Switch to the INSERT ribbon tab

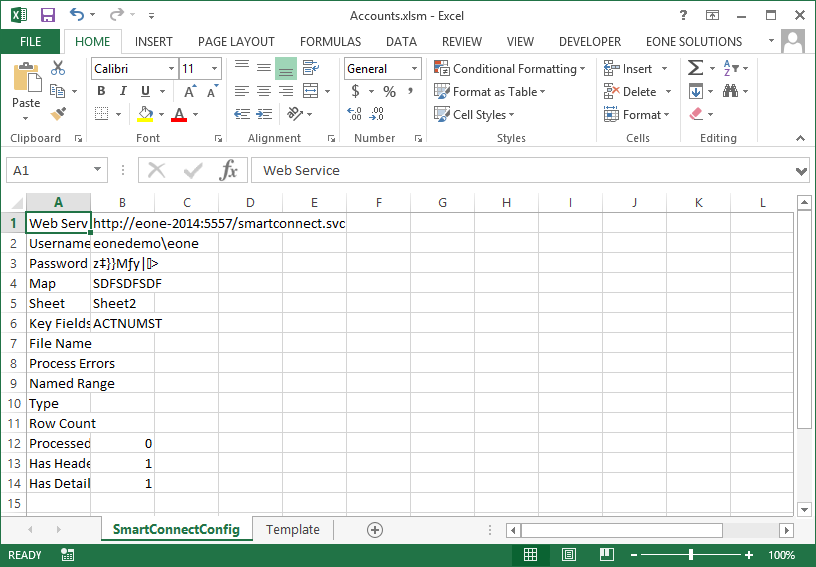pos(154,42)
